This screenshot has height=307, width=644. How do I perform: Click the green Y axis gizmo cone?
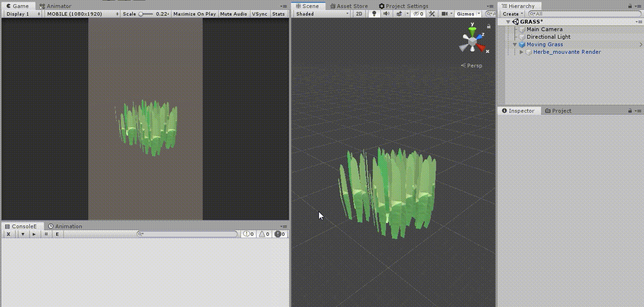coord(472,31)
